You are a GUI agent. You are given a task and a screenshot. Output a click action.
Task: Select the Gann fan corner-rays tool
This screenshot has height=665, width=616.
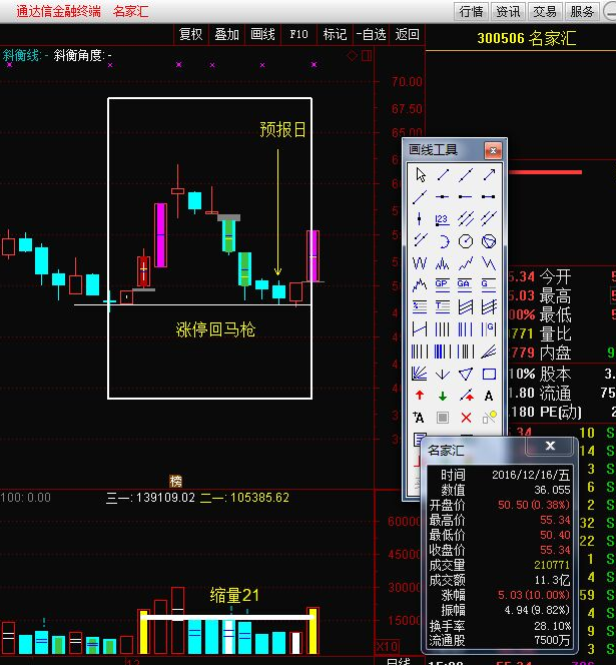click(x=420, y=374)
